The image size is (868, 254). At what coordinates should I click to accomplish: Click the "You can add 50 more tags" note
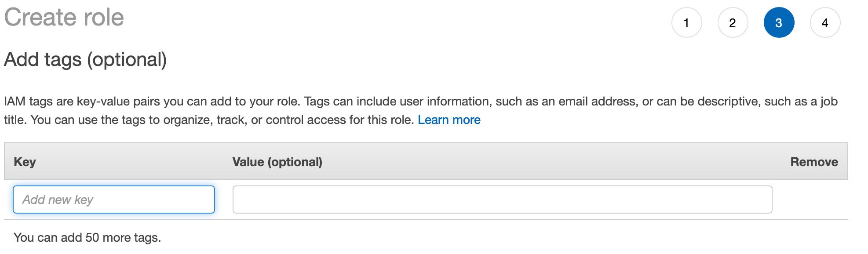pyautogui.click(x=87, y=238)
